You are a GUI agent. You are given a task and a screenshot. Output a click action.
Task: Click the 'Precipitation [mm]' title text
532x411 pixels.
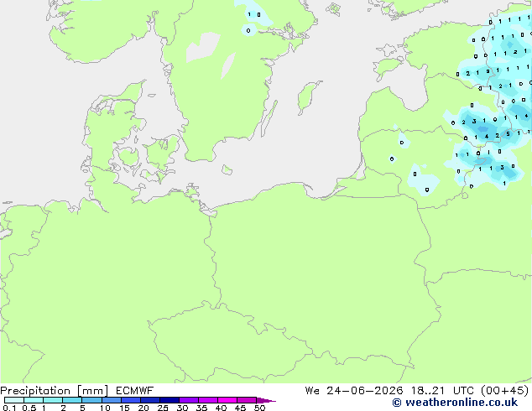55,391
